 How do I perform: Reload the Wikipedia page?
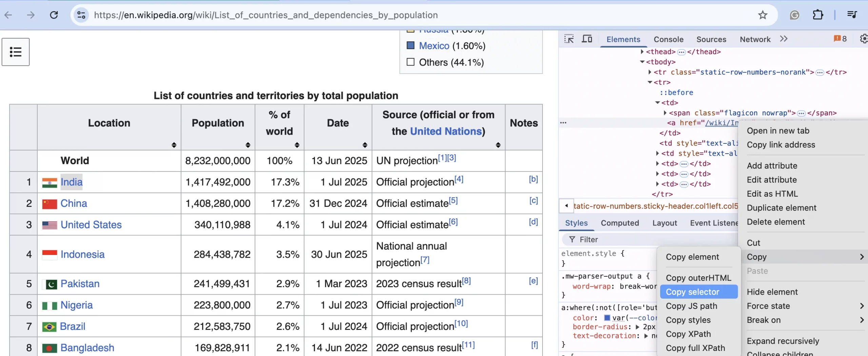[54, 15]
